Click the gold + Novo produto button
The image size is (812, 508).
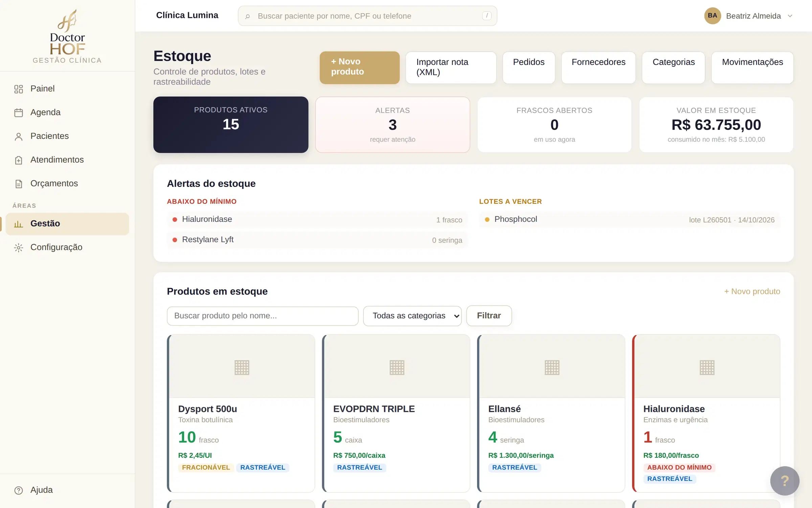tap(359, 67)
